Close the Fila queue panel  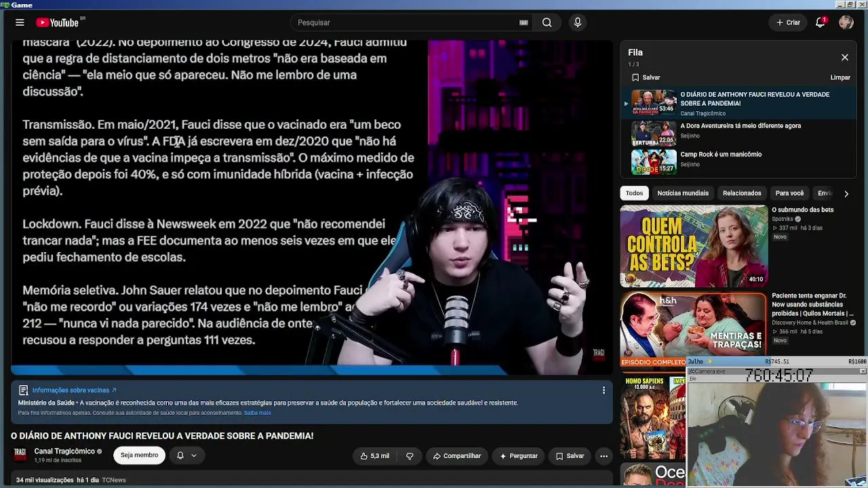coord(845,58)
